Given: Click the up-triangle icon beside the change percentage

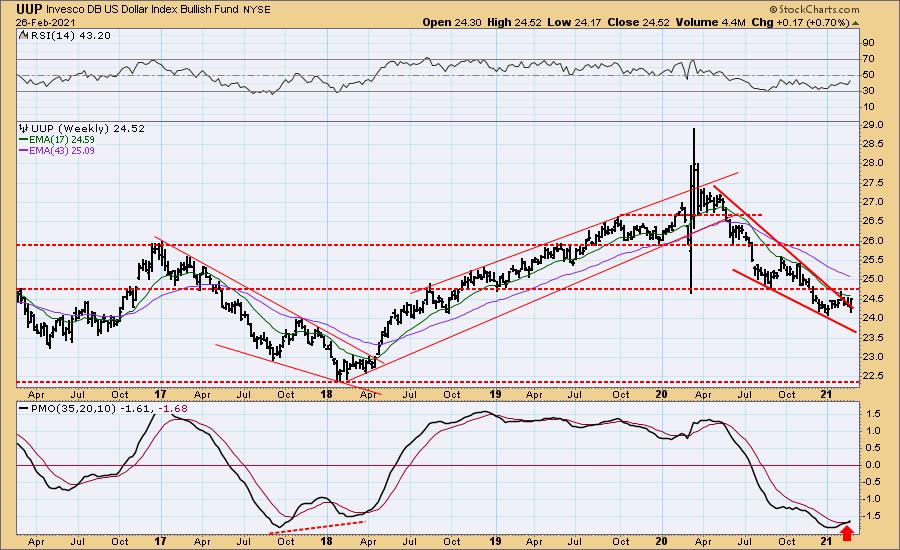Looking at the screenshot, I should pos(855,23).
